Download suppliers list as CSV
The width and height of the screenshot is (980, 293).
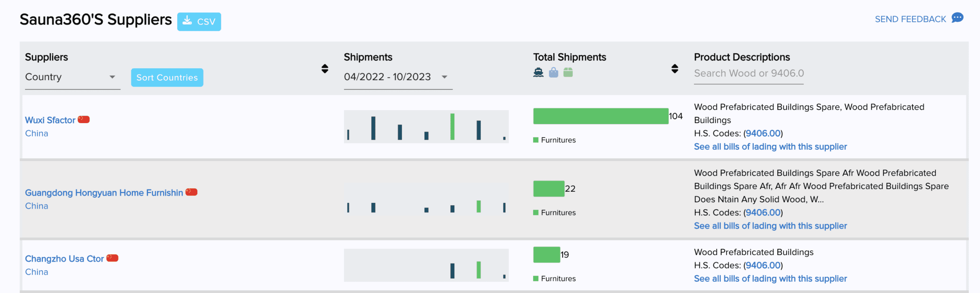[x=199, y=21]
